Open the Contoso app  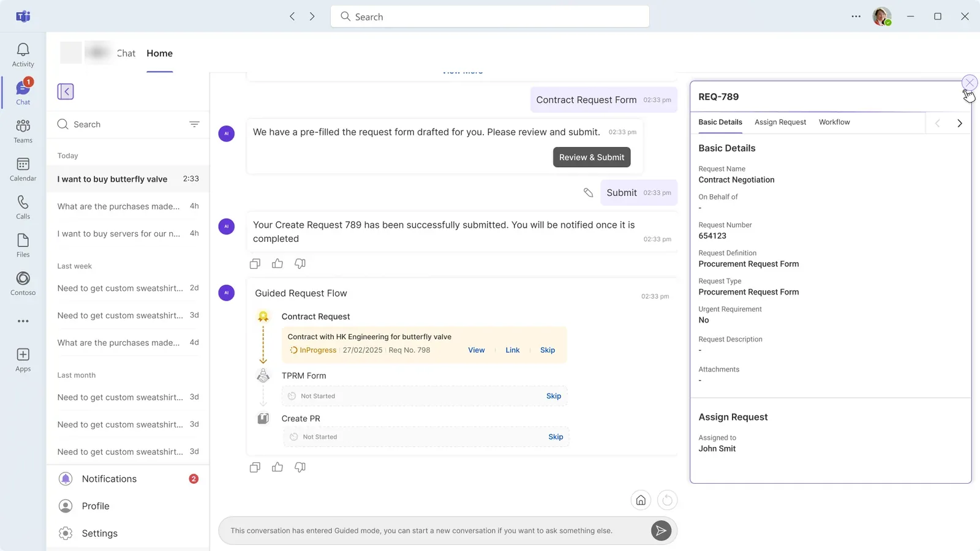pyautogui.click(x=23, y=283)
